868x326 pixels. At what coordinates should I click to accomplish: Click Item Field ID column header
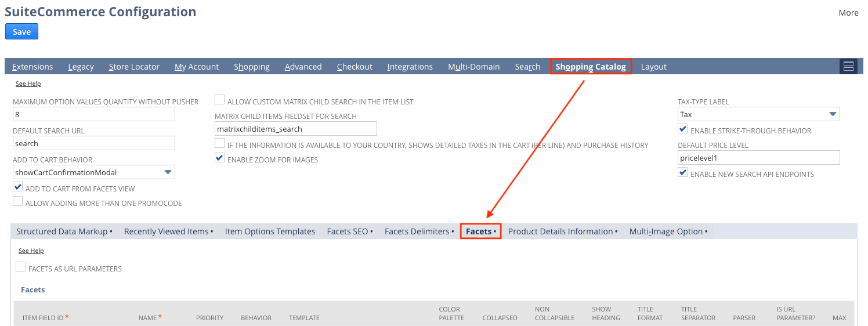46,317
